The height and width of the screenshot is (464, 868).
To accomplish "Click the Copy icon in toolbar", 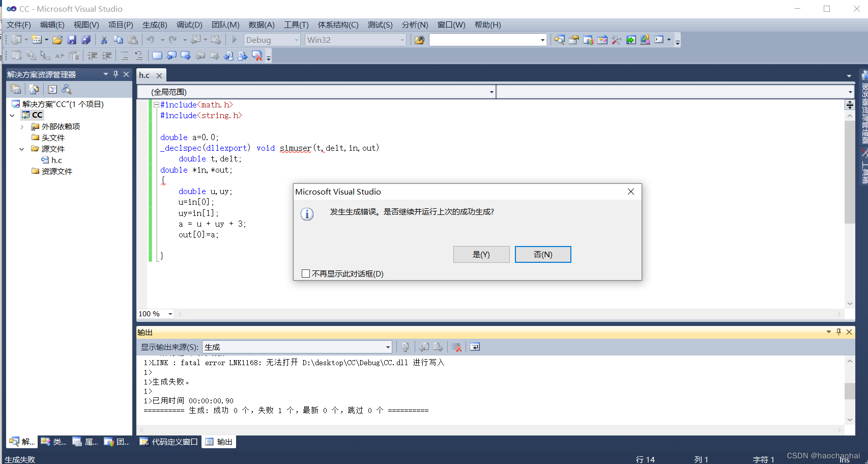I will tap(119, 40).
